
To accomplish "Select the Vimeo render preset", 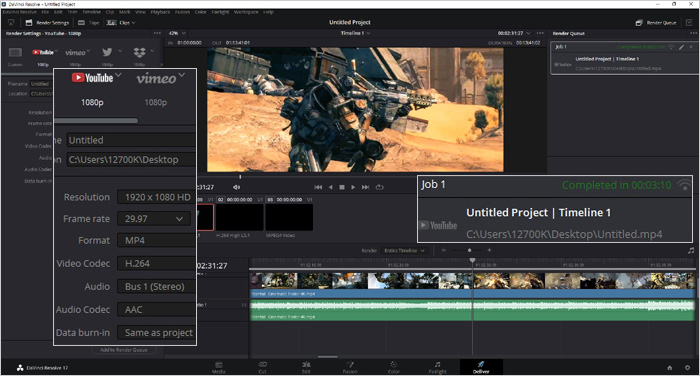I will point(75,52).
